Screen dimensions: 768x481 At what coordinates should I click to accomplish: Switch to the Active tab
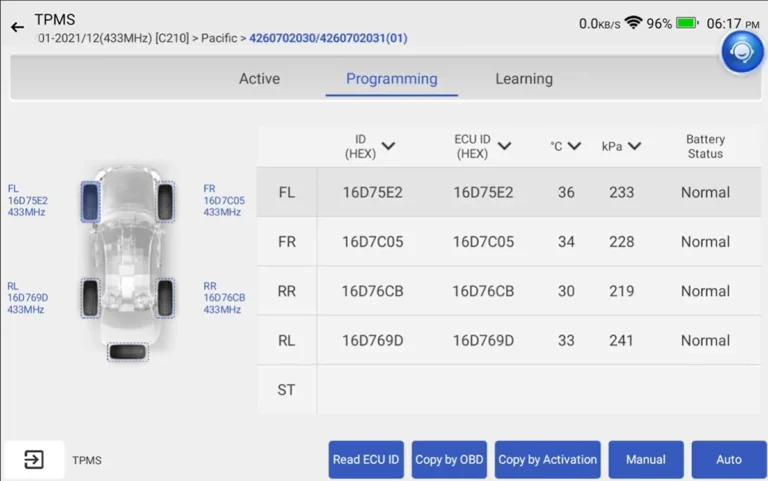pyautogui.click(x=259, y=79)
